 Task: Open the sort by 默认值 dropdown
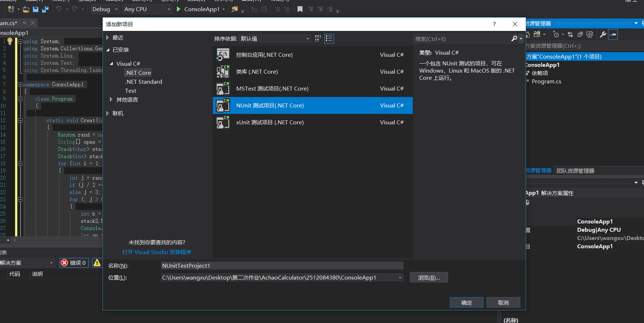click(275, 38)
